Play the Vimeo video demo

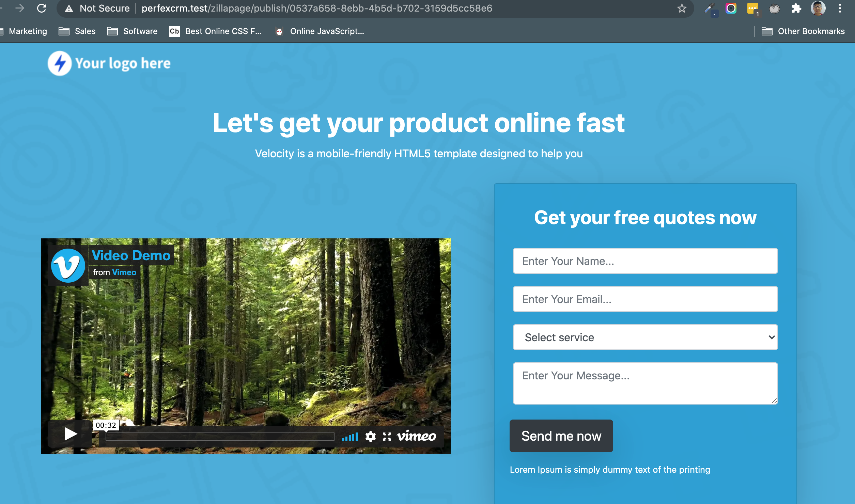point(70,434)
